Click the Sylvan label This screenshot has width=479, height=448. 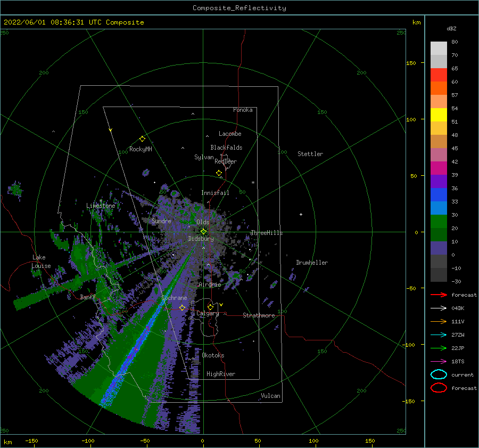pos(204,157)
